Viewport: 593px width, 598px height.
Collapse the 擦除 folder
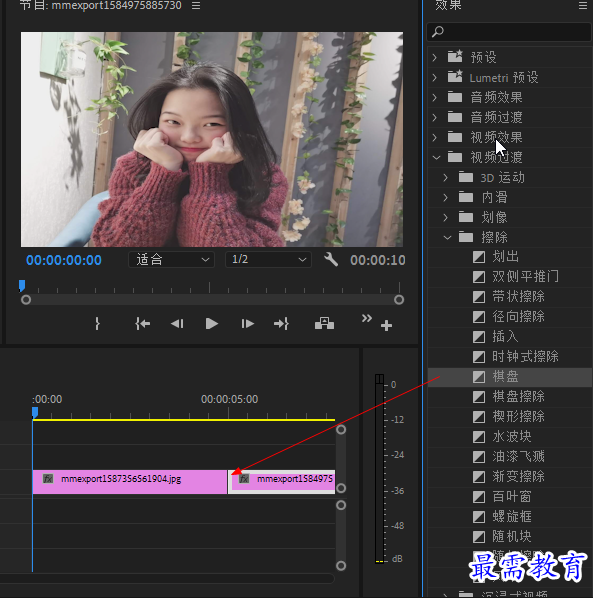[447, 238]
